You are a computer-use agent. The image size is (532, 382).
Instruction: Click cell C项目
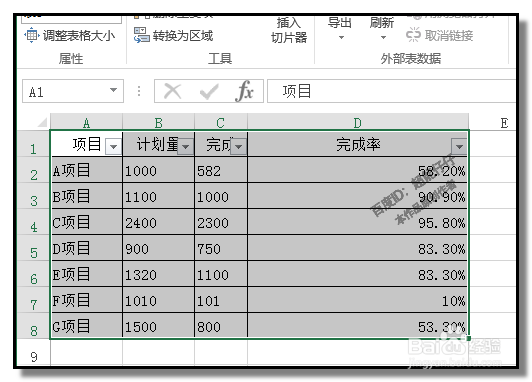pos(87,222)
